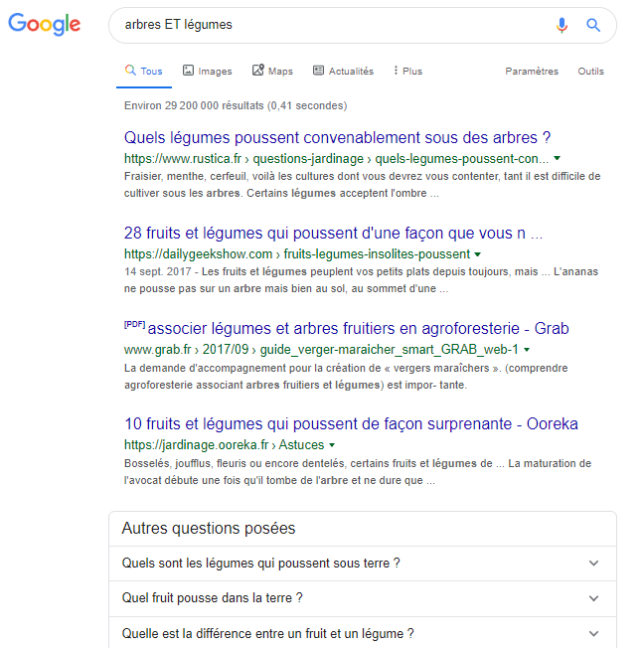Open the Plus more-options menu
Screen dimensions: 644x648
click(x=407, y=71)
